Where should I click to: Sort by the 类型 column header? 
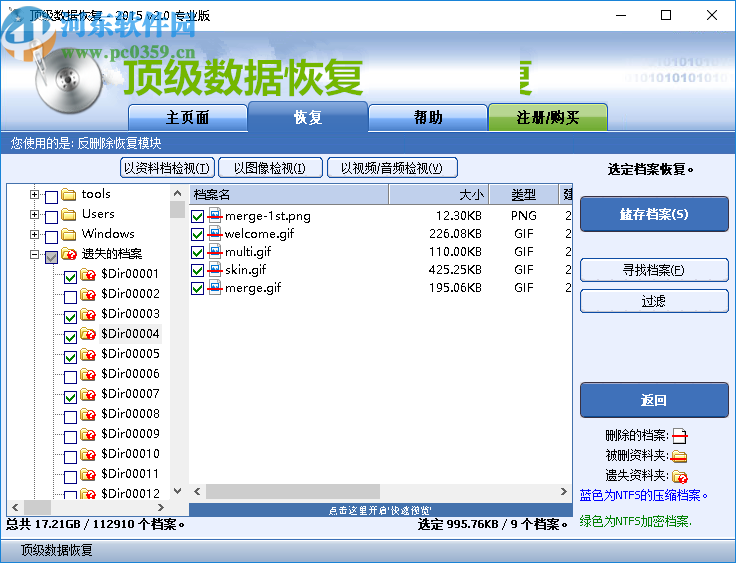(x=523, y=194)
